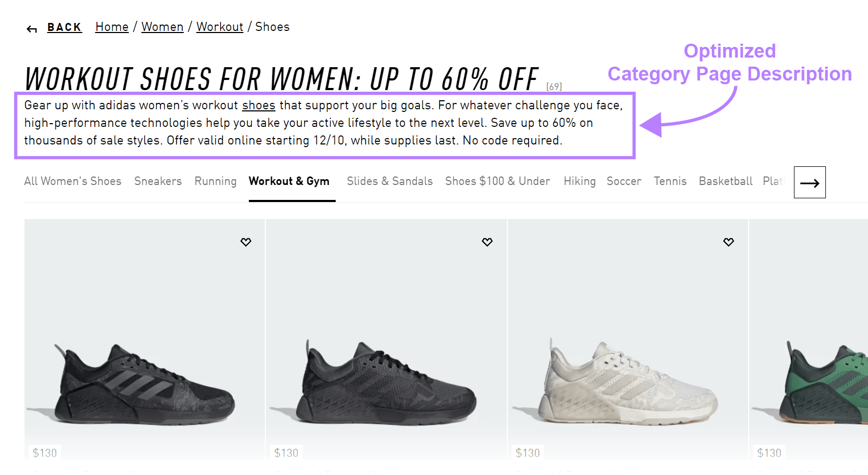Add the white training shoe to favorites
Image resolution: width=868 pixels, height=475 pixels.
click(x=728, y=241)
